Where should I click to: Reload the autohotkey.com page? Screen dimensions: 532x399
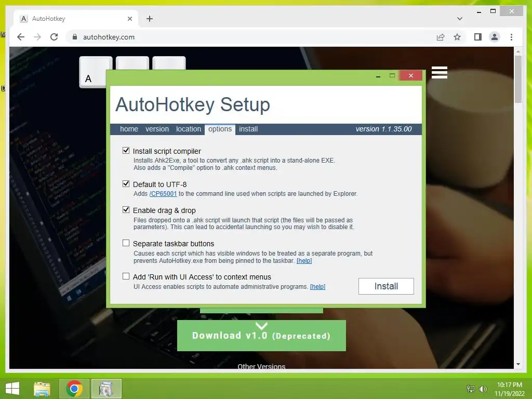click(x=54, y=37)
